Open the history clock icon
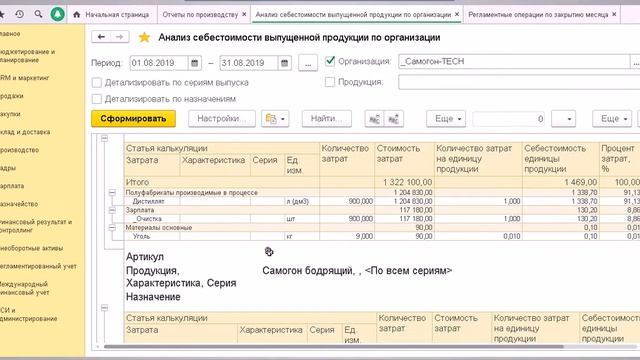This screenshot has height=360, width=640. (x=19, y=14)
